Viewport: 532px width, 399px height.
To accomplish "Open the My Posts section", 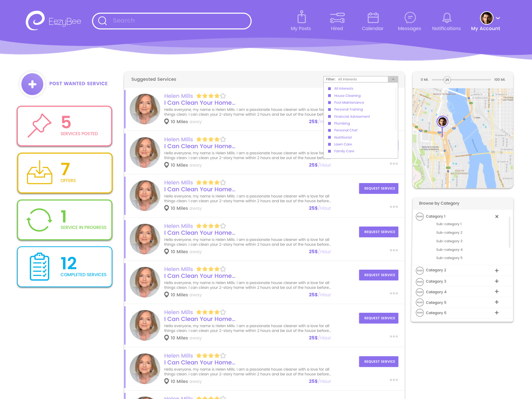I will [x=301, y=21].
